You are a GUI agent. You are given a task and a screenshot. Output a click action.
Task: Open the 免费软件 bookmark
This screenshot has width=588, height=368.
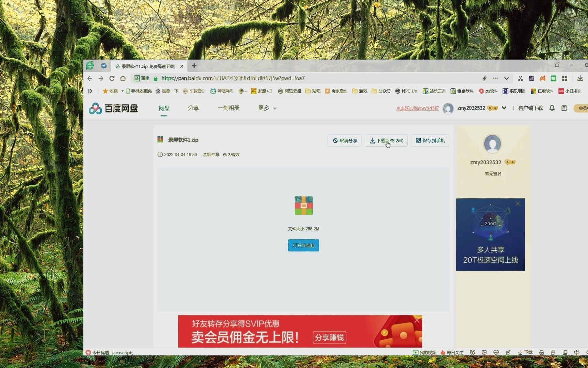[462, 91]
